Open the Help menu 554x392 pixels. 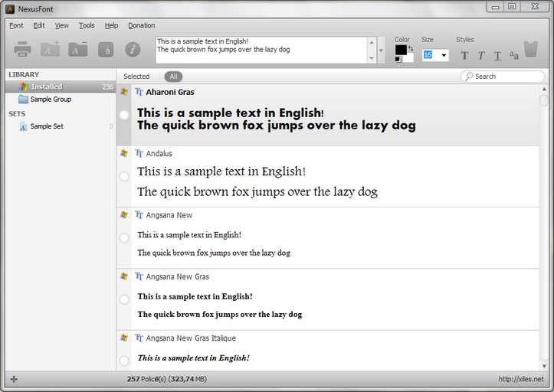(111, 25)
